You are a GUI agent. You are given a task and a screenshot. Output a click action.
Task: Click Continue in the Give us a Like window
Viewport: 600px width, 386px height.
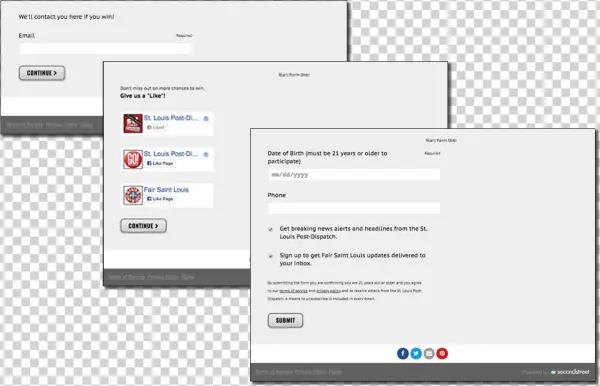(143, 226)
